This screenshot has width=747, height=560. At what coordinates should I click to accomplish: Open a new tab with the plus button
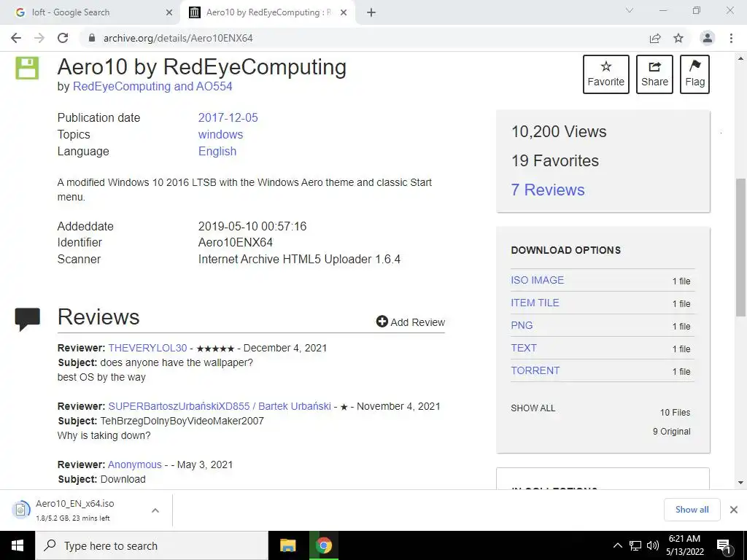(371, 12)
